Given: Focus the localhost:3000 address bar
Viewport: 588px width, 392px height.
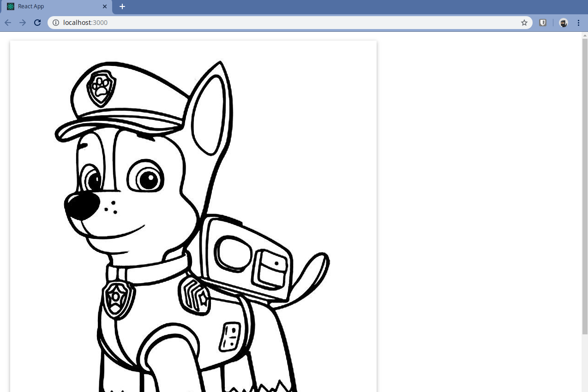Looking at the screenshot, I should point(291,23).
